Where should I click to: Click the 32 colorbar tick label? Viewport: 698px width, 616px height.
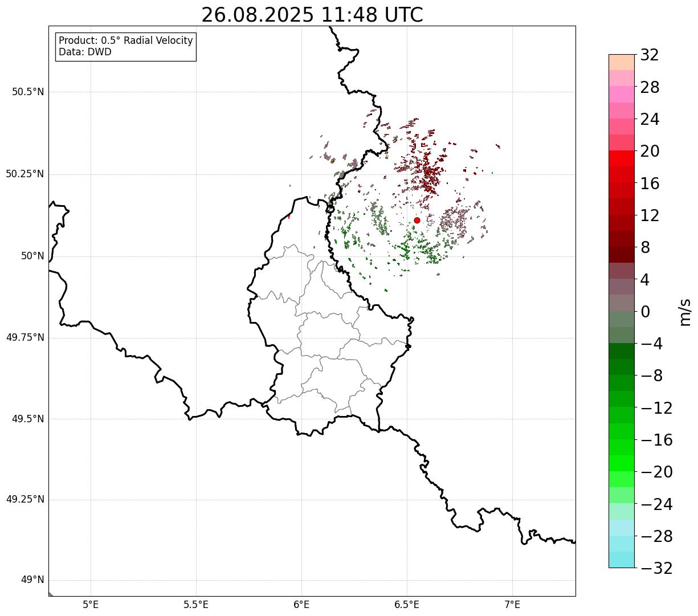[650, 55]
